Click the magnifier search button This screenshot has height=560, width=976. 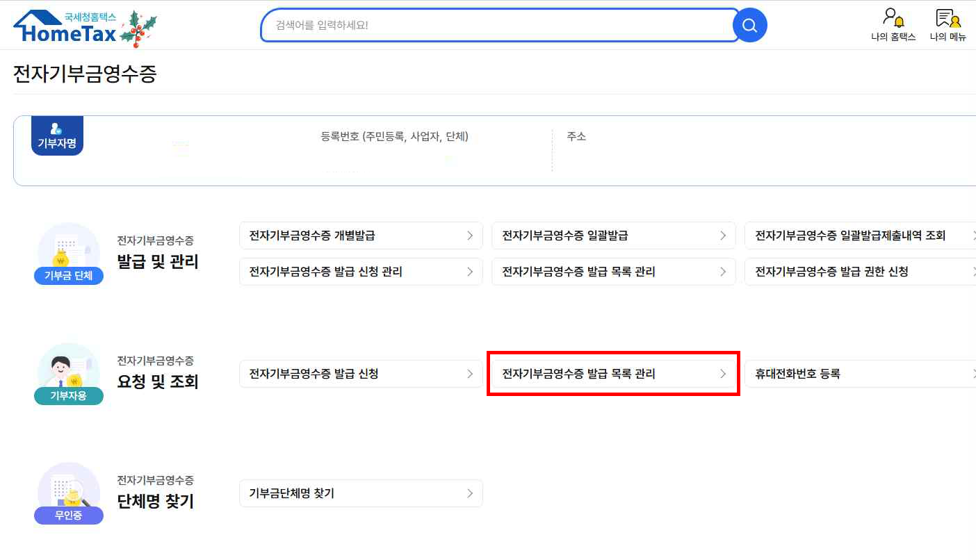click(749, 26)
